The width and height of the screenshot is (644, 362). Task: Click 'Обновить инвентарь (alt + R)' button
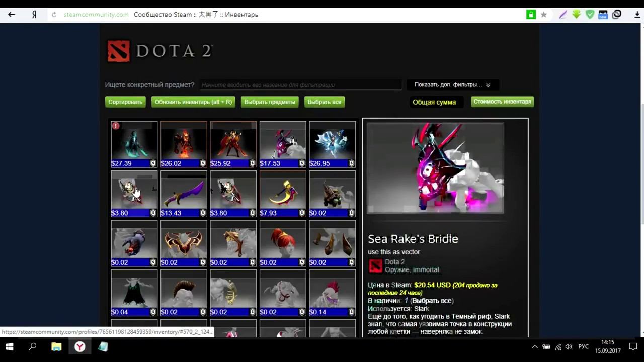pyautogui.click(x=193, y=102)
